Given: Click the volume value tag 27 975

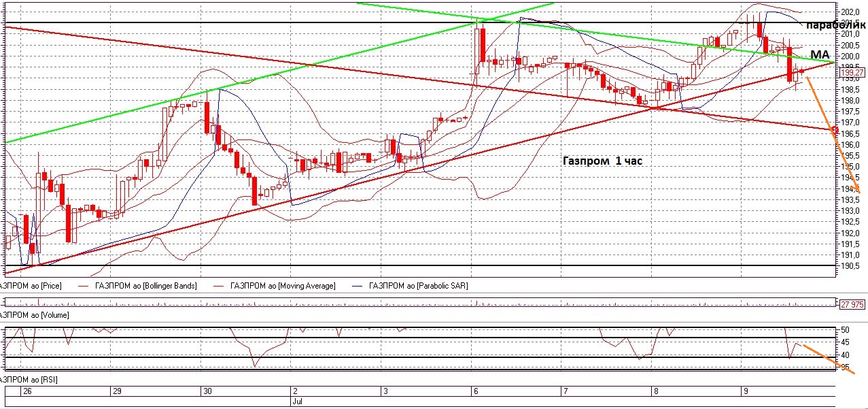Looking at the screenshot, I should (852, 304).
